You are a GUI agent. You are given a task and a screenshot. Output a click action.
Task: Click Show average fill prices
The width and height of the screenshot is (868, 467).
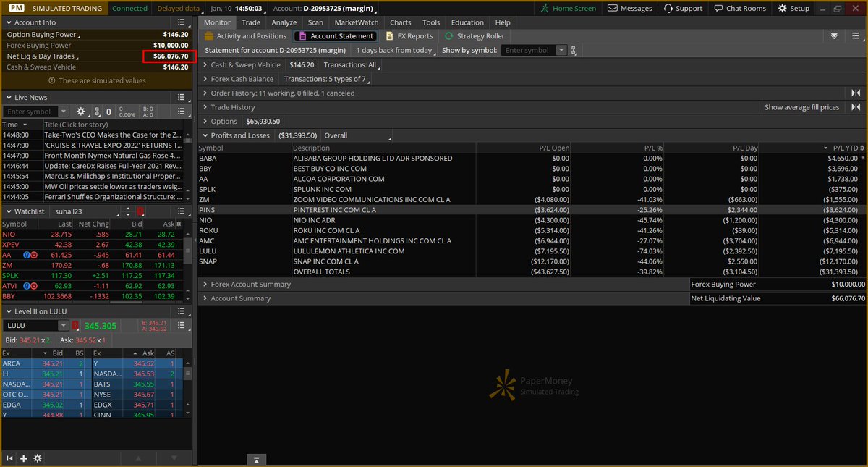pos(802,107)
